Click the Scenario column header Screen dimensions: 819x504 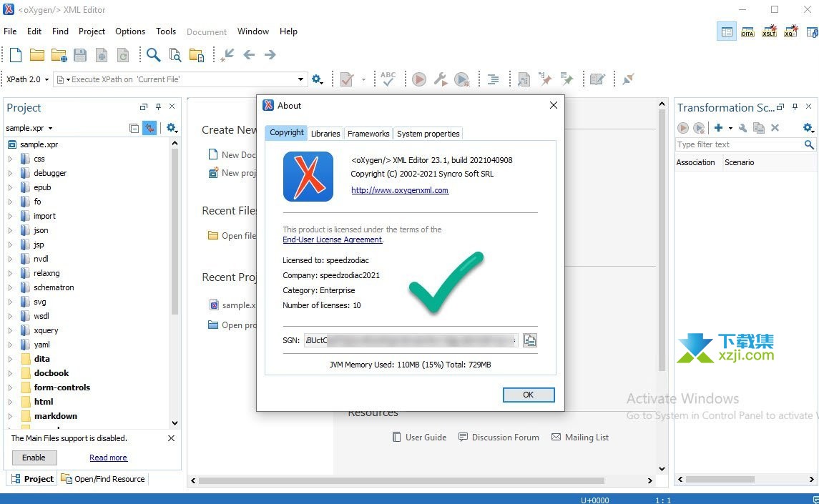[x=739, y=162]
